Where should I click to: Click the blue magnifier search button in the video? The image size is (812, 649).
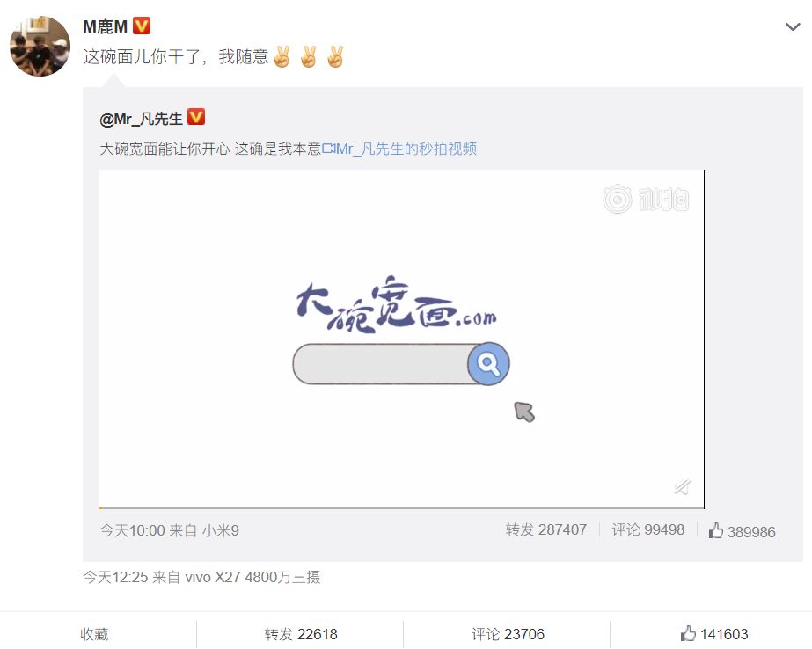click(x=488, y=364)
